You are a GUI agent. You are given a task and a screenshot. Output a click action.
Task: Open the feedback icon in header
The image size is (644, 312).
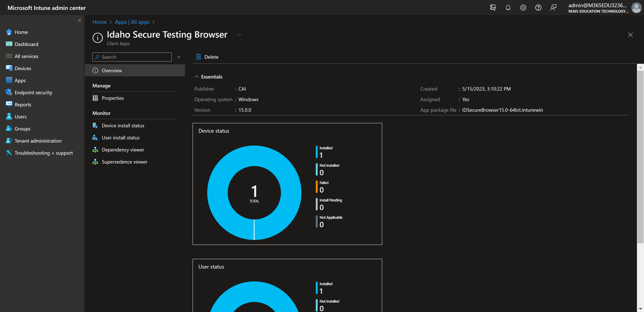pyautogui.click(x=553, y=8)
